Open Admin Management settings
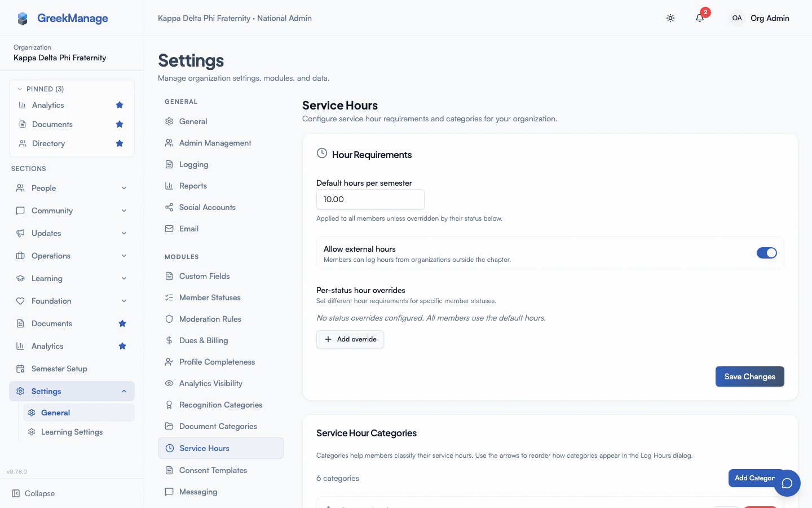Image resolution: width=812 pixels, height=508 pixels. pyautogui.click(x=221, y=143)
